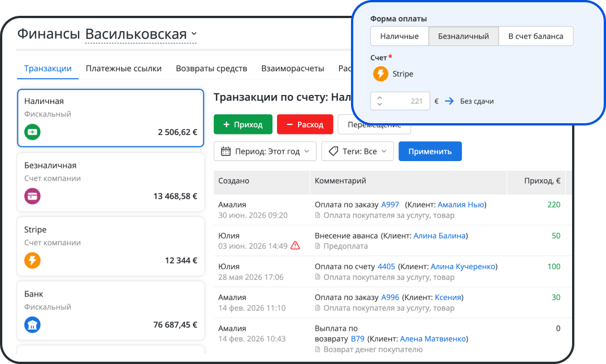Screen dimensions: 606x364
Task: Click the Перемещение button
Action: coord(374,124)
